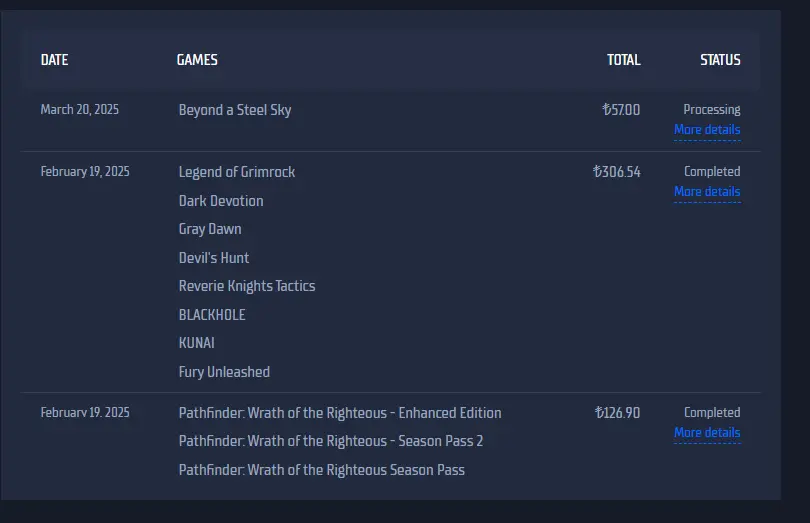
Task: Click the Dark Devotion game entry
Action: click(x=221, y=201)
